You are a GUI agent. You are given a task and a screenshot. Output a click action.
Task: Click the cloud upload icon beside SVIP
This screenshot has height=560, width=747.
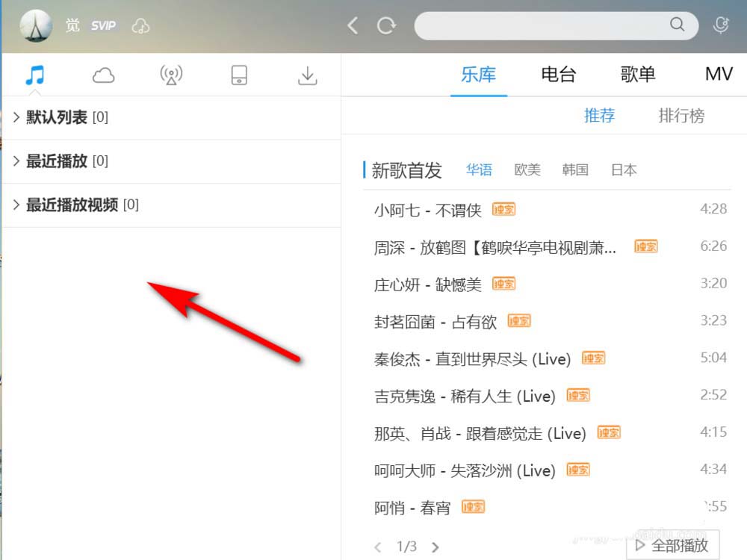140,25
